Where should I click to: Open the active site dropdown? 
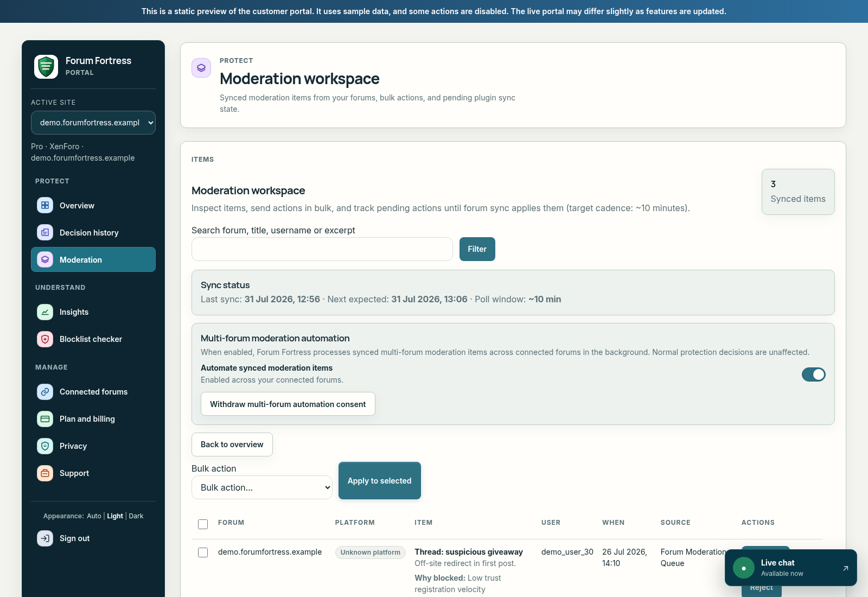[x=93, y=123]
